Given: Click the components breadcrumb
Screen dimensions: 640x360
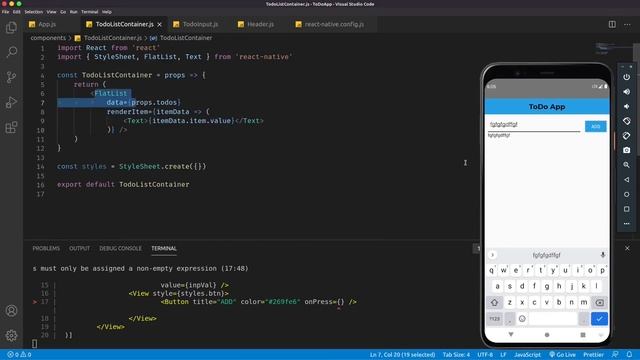Looking at the screenshot, I should (48, 38).
